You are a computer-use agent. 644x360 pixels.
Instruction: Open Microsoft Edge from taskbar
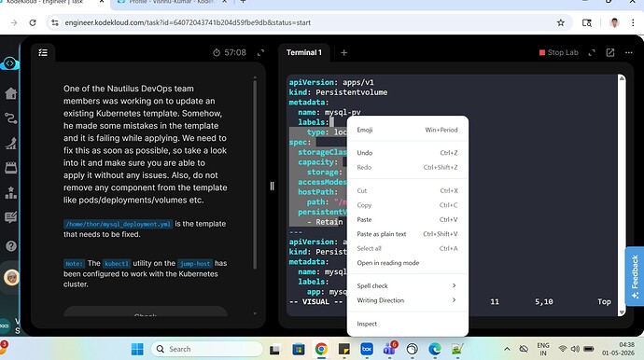tap(435, 350)
